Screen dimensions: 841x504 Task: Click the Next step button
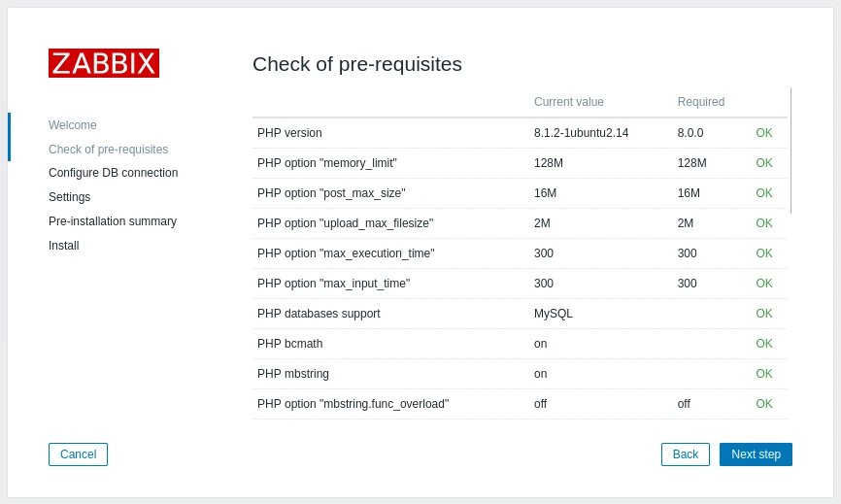tap(756, 454)
